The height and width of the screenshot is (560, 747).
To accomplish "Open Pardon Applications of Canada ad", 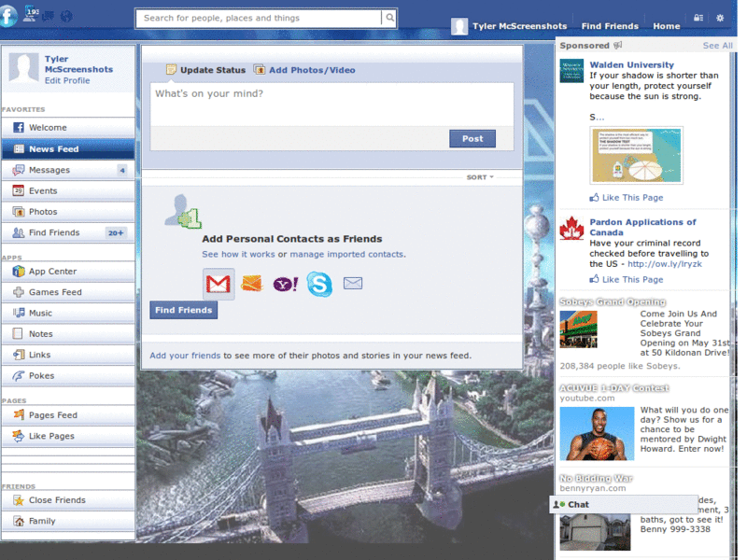I will (642, 227).
